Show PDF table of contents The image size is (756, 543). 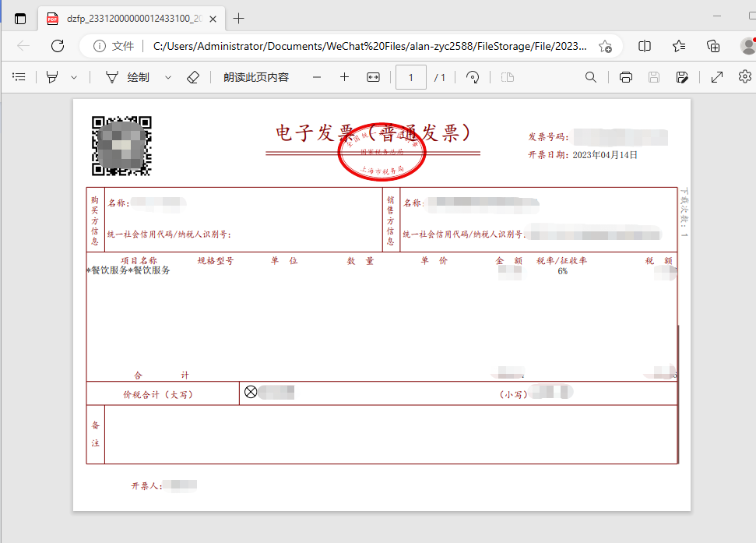click(19, 76)
